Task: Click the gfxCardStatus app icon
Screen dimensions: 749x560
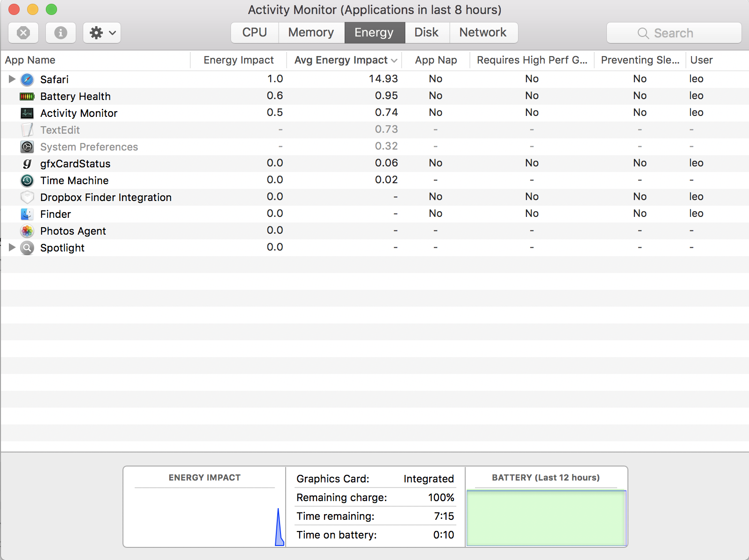Action: 27,164
